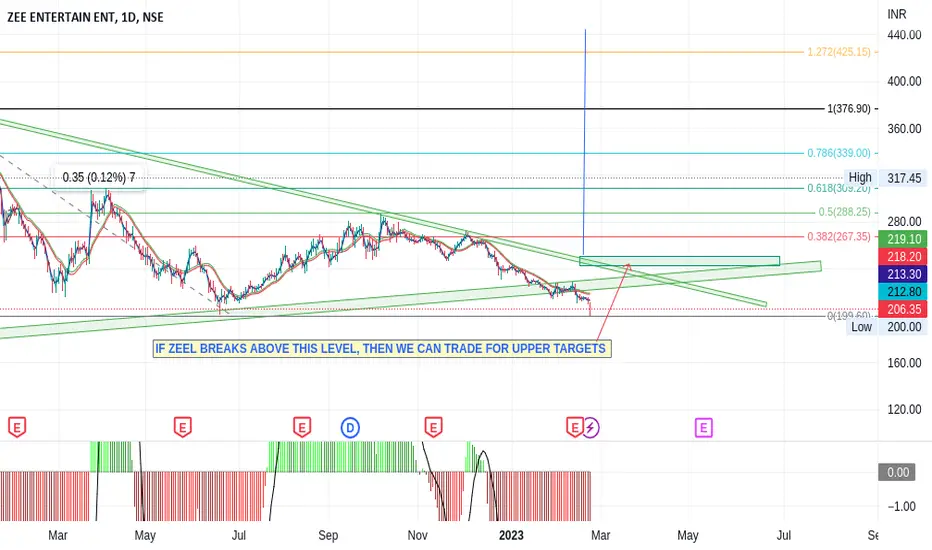The image size is (932, 550).
Task: Click the green 219.10 price label
Action: 903,239
